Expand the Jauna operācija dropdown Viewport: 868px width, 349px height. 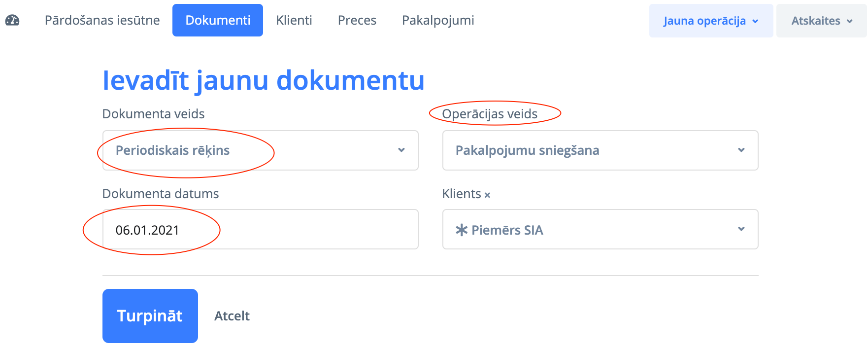710,21
